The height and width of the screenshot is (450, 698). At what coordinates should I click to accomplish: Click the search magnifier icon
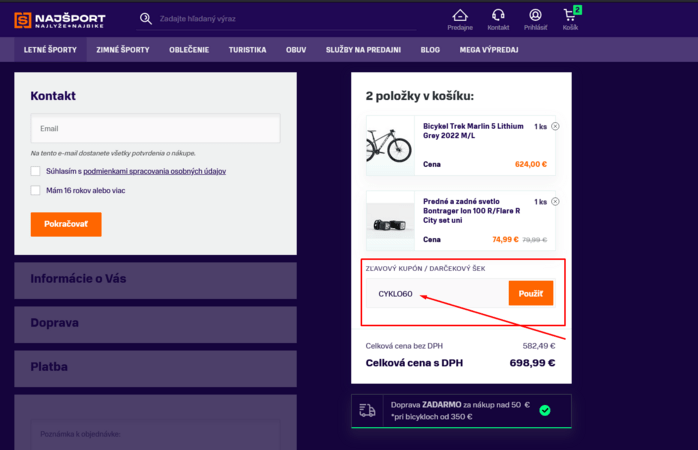(146, 18)
